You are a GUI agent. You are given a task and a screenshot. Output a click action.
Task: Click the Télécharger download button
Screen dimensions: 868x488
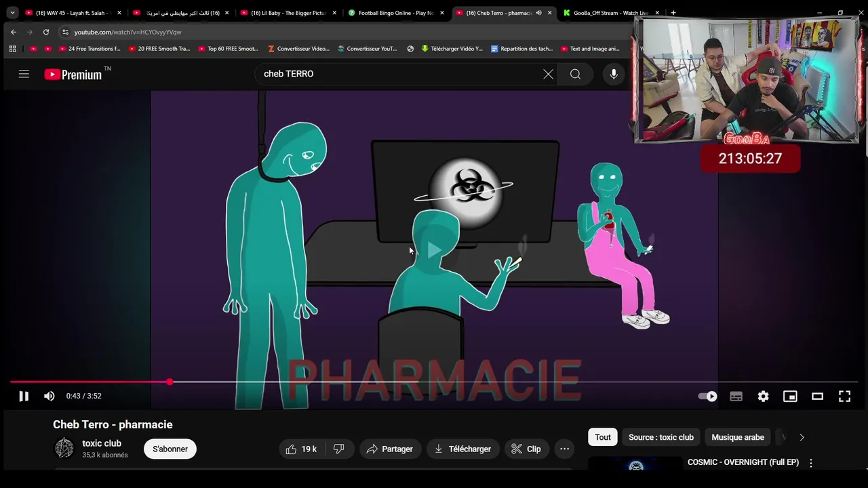pyautogui.click(x=463, y=449)
